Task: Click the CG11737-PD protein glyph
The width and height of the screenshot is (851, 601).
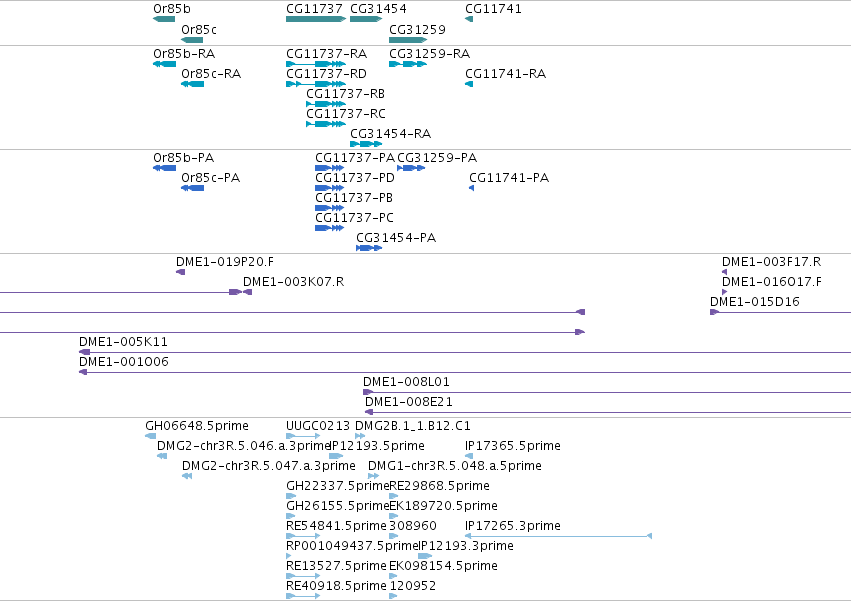Action: (329, 188)
